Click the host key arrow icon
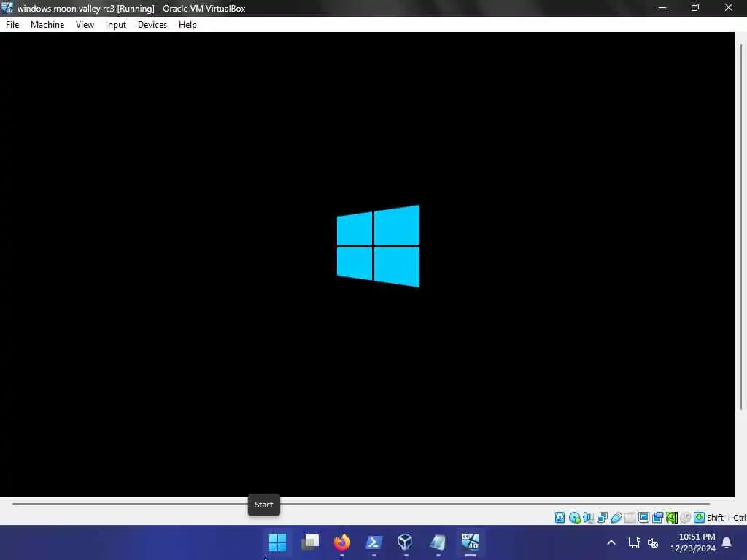 pyautogui.click(x=700, y=517)
